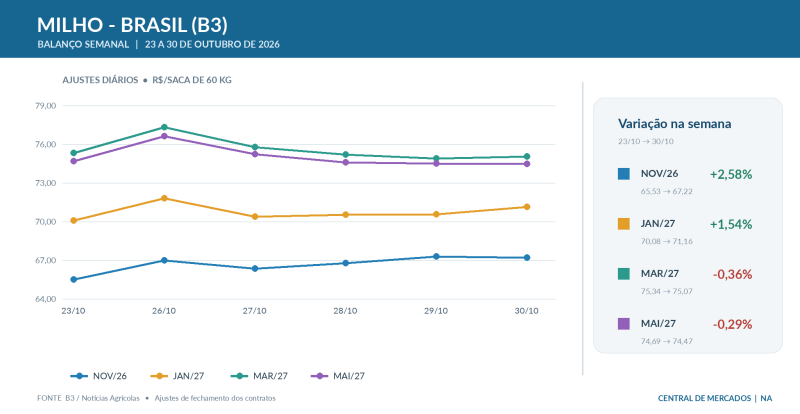The image size is (800, 414).
Task: Select MAR/27 data point at 28/10
Action: (345, 154)
